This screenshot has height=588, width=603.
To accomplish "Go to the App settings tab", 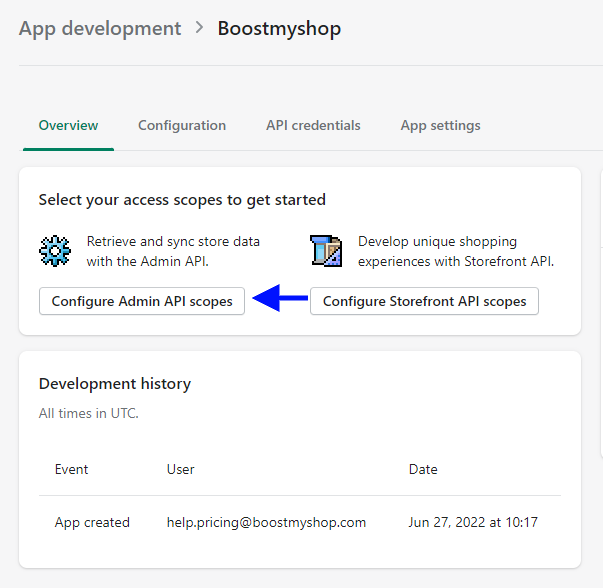I will pos(440,125).
